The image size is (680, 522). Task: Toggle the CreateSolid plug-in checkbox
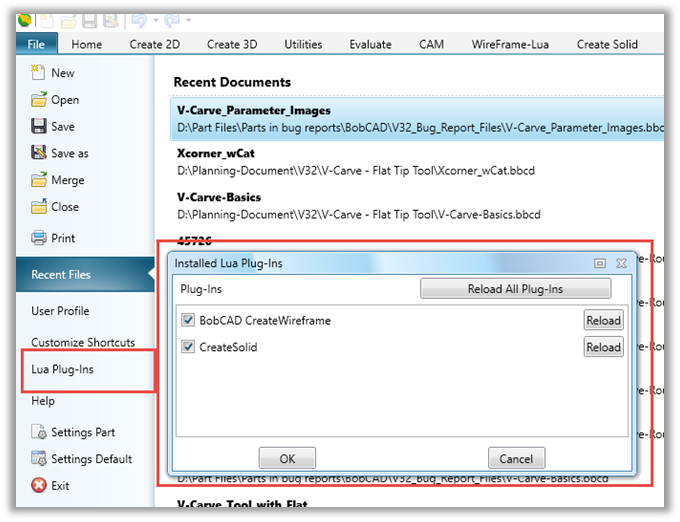[188, 347]
